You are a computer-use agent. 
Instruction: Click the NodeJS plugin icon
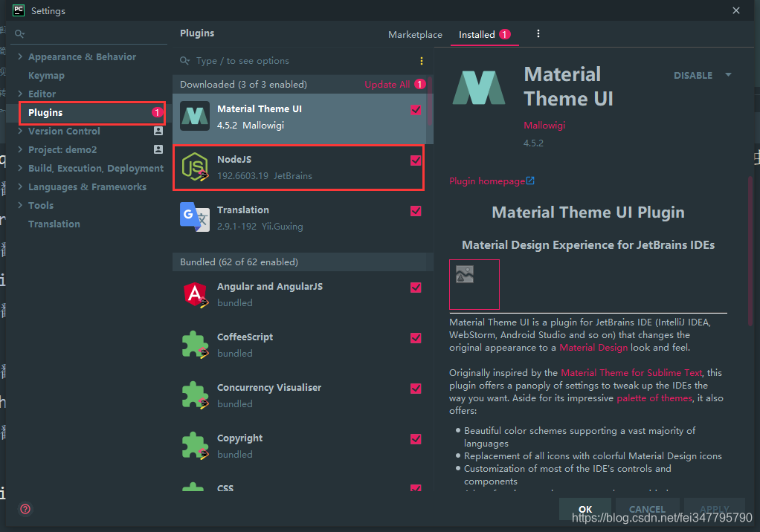point(195,166)
